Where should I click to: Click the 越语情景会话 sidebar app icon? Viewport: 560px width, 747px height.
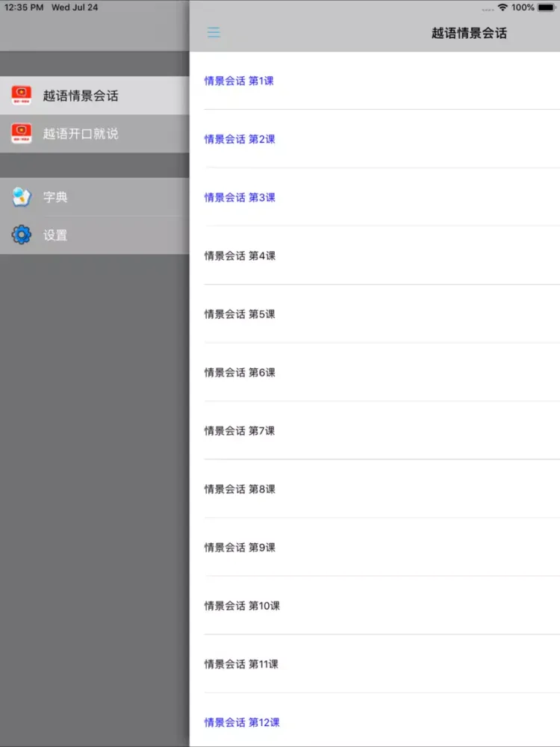pyautogui.click(x=22, y=96)
